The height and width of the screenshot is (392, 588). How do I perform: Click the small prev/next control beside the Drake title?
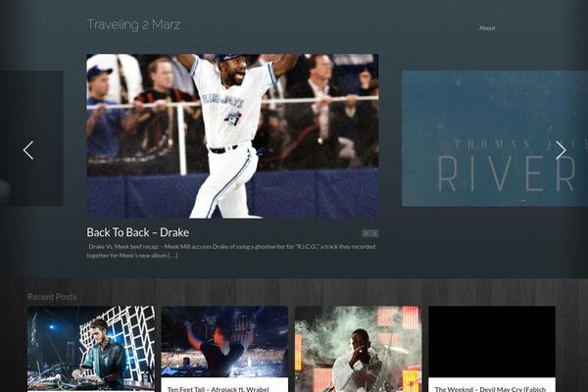coord(370,233)
